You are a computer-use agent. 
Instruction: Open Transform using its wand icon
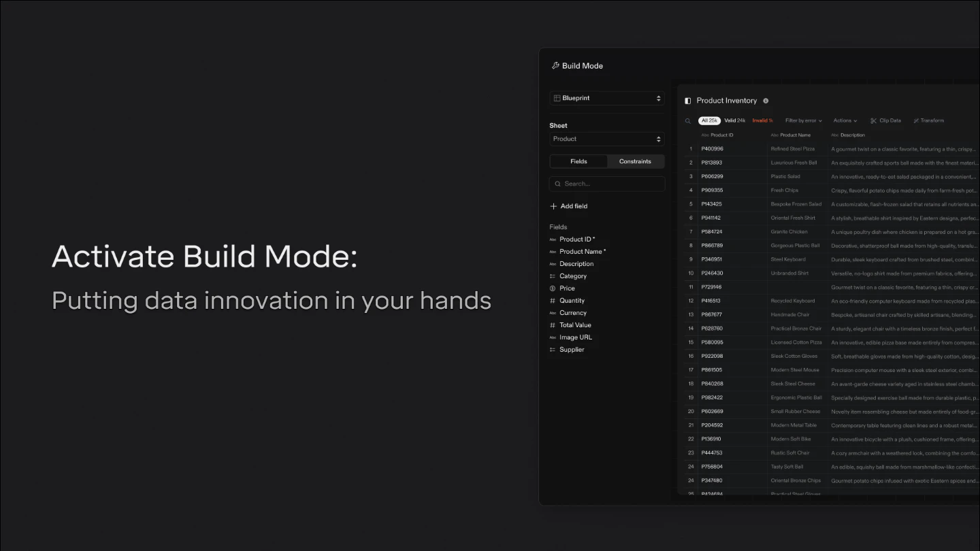coord(915,120)
